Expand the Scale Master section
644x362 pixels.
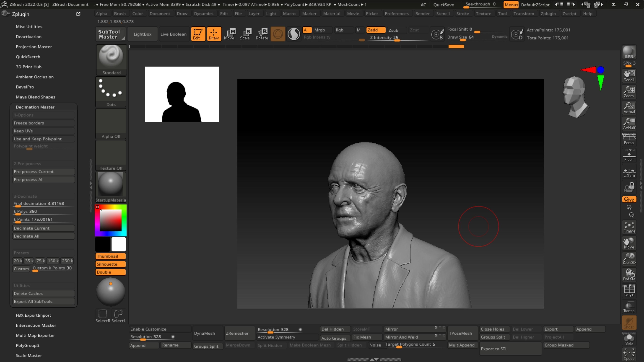(x=29, y=355)
